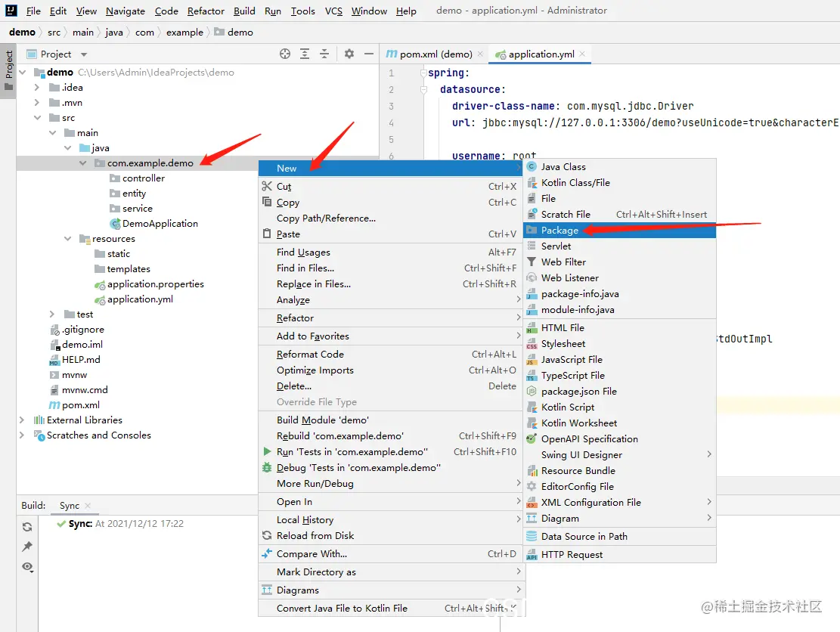The height and width of the screenshot is (632, 840).
Task: Select Data Source in Path entry
Action: [619, 536]
